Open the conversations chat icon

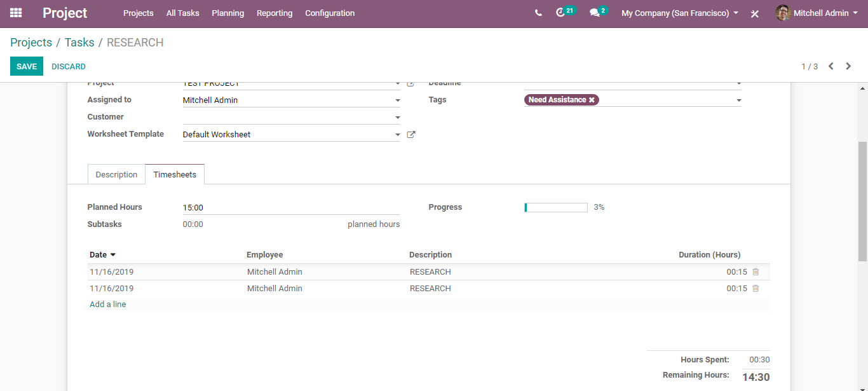(x=595, y=13)
